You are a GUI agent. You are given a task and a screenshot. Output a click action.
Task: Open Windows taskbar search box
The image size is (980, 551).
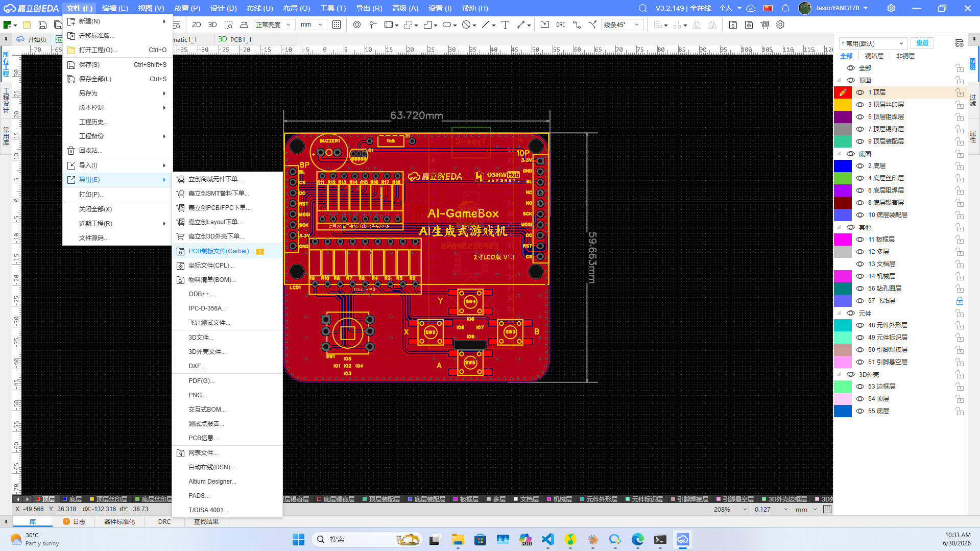(367, 539)
